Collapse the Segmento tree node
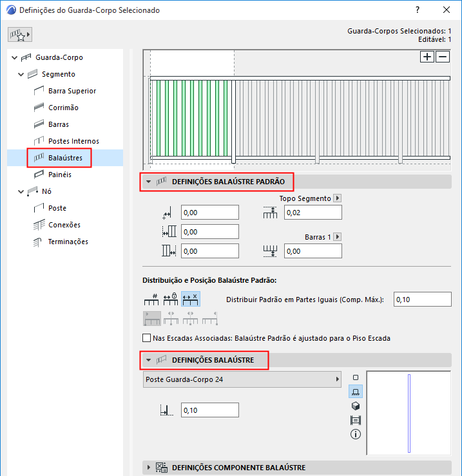The image size is (462, 476). point(21,74)
